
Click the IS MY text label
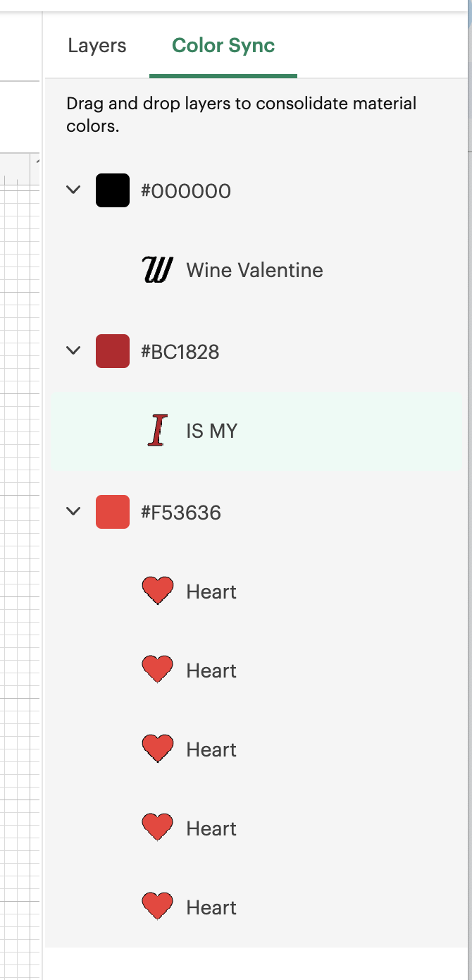[211, 431]
